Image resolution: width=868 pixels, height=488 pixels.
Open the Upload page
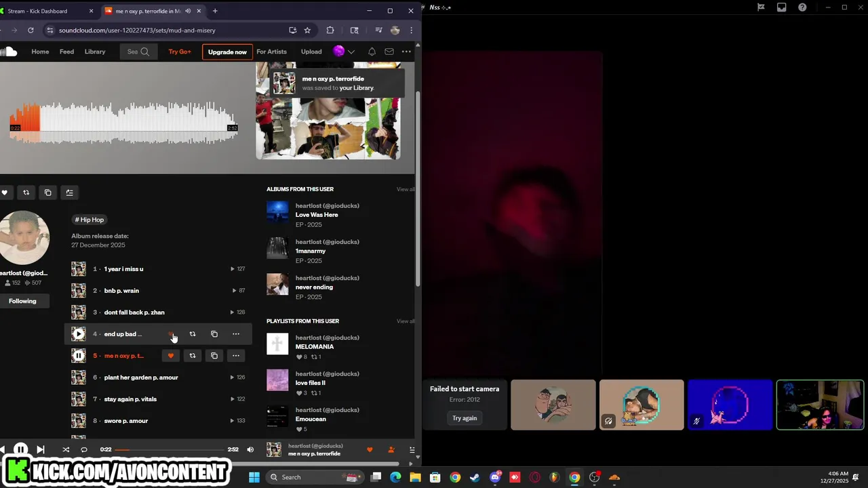point(311,52)
